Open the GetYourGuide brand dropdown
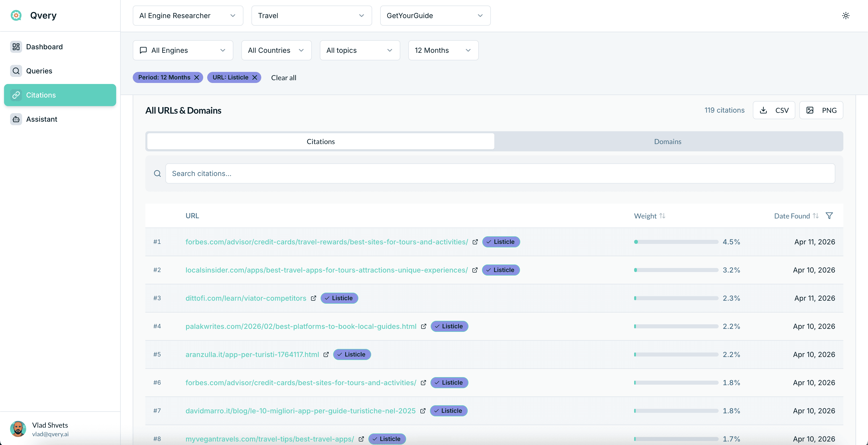 pos(435,16)
